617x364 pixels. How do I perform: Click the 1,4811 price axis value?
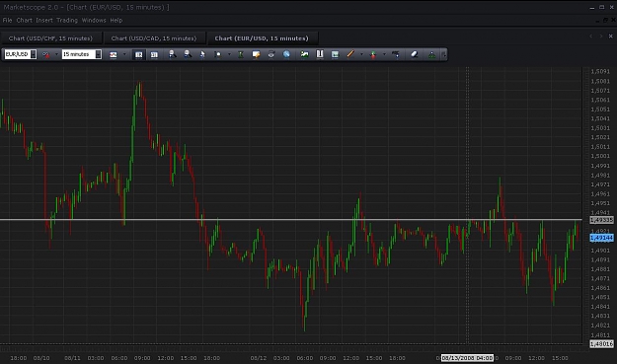(x=600, y=335)
